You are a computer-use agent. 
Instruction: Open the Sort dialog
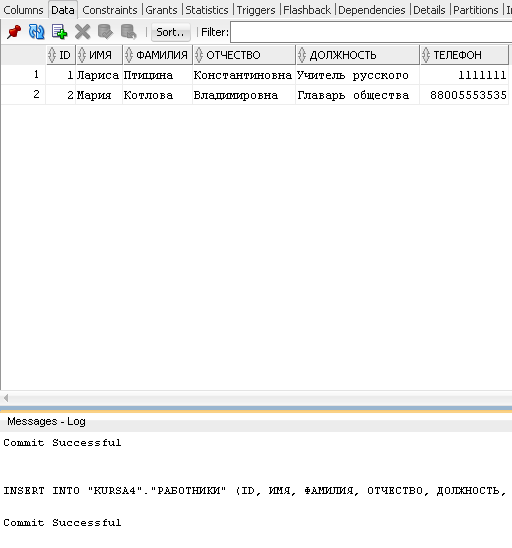pos(171,32)
